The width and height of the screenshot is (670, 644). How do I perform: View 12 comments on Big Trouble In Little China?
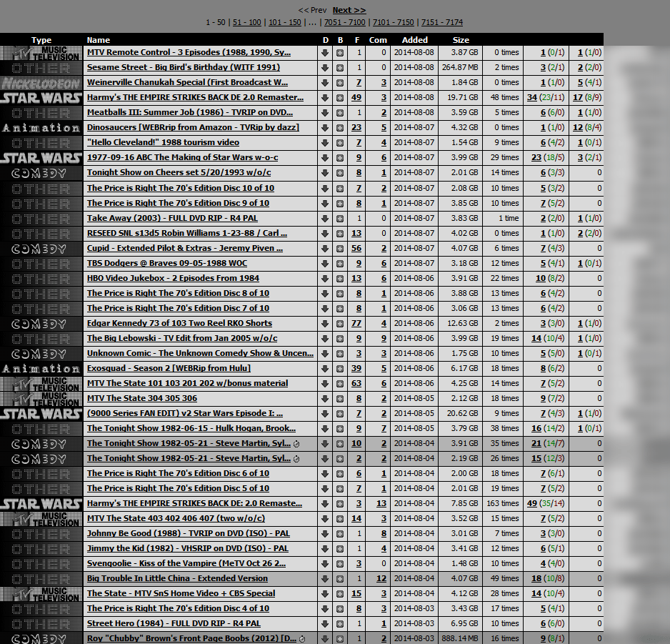(x=381, y=578)
